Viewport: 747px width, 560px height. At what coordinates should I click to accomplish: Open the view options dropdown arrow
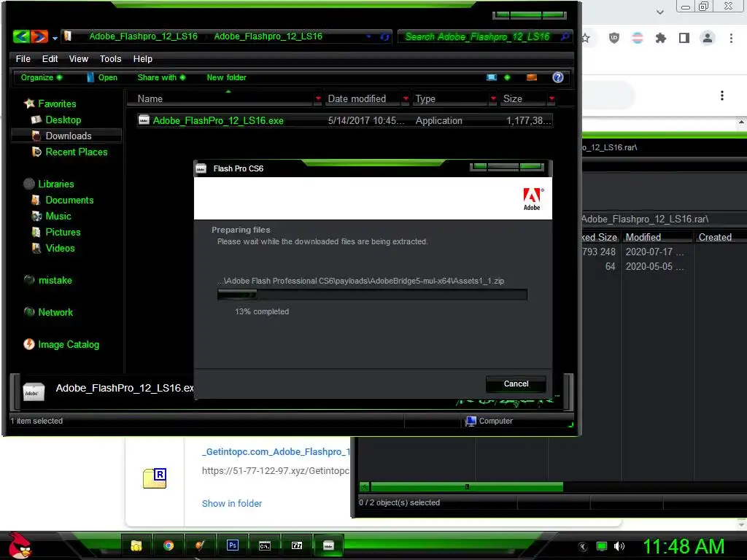(508, 77)
